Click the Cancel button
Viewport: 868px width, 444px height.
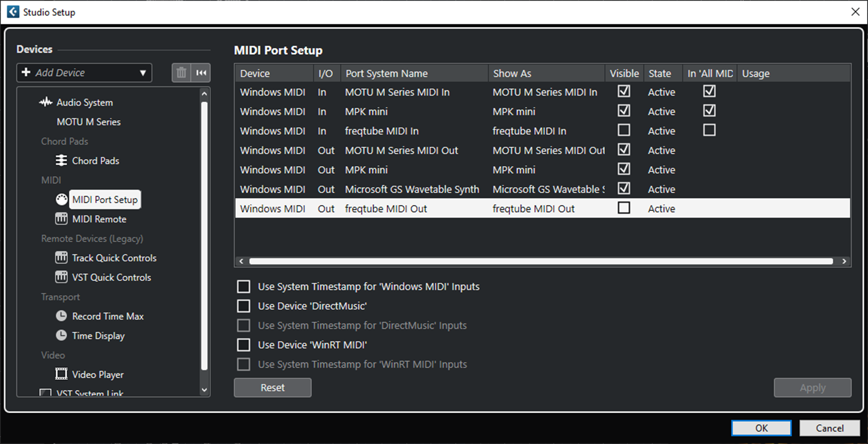tap(829, 428)
